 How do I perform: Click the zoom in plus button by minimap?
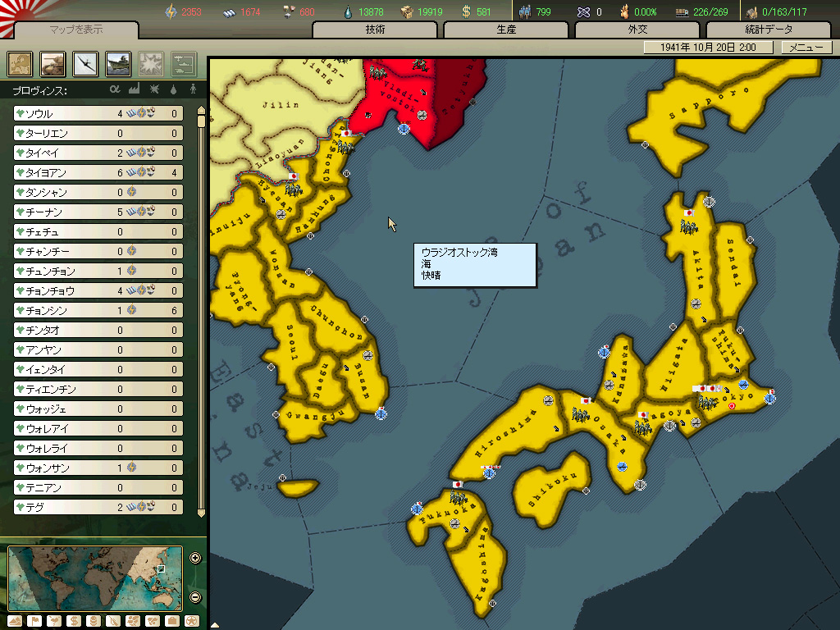195,559
